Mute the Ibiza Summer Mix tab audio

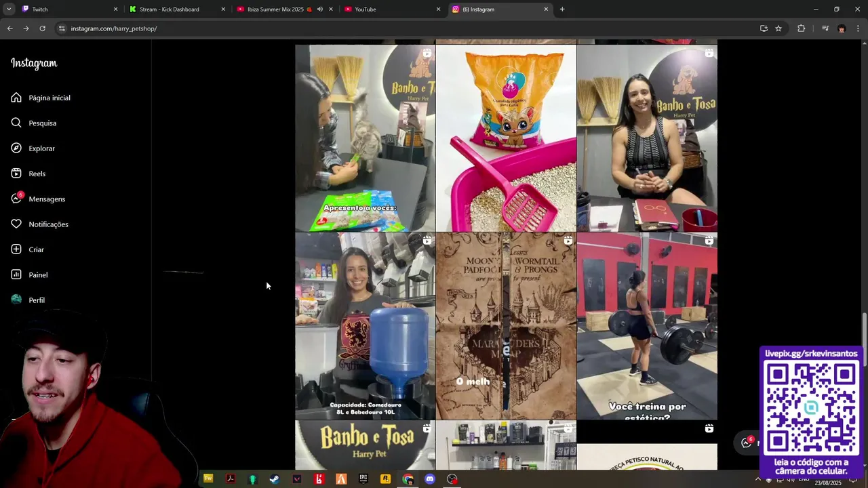(x=319, y=9)
